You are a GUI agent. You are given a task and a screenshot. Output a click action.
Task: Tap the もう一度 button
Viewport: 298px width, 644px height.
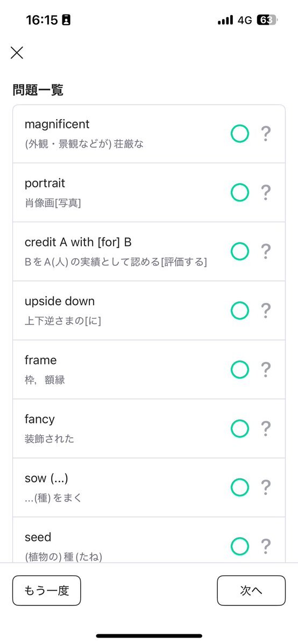pyautogui.click(x=46, y=591)
